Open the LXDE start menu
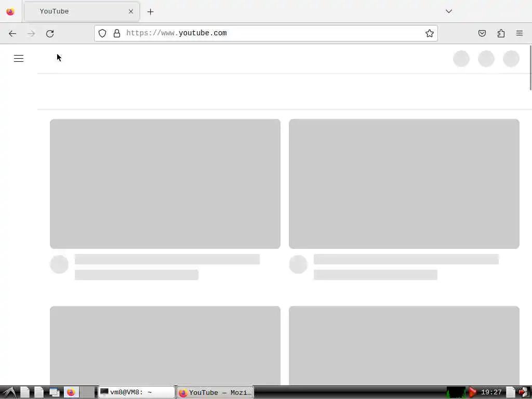The height and width of the screenshot is (399, 532). 9,393
